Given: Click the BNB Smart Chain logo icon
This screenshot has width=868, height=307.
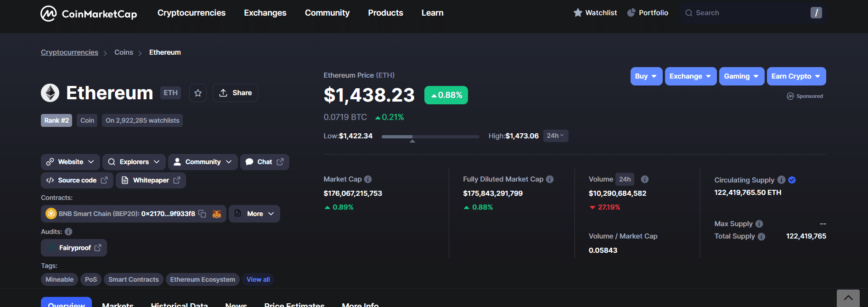Looking at the screenshot, I should tap(51, 214).
